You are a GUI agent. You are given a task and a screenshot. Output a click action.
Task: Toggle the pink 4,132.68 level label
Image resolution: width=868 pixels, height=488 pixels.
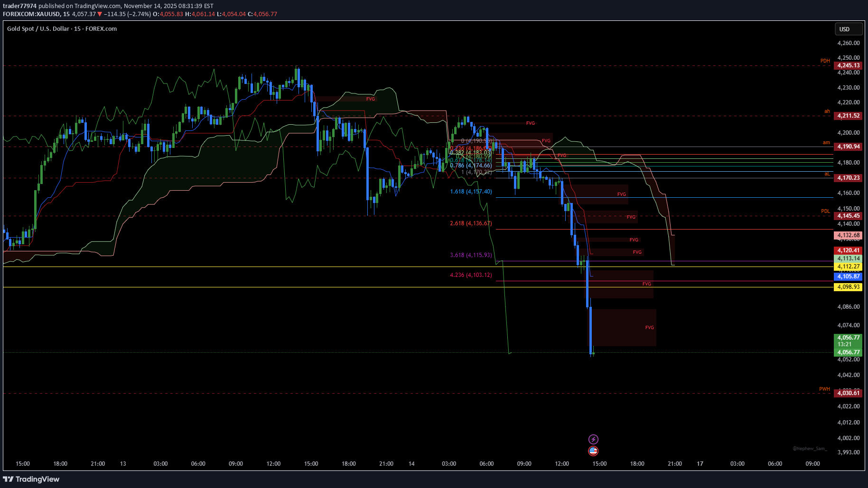click(x=848, y=235)
